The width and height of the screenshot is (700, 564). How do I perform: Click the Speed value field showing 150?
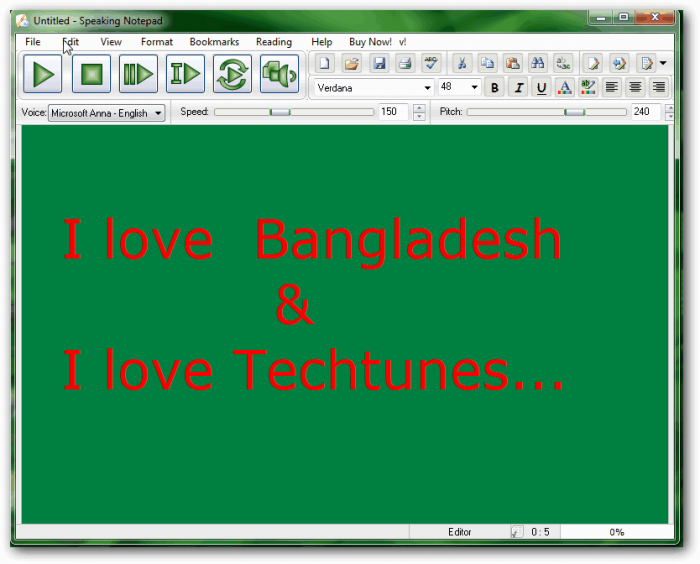393,112
